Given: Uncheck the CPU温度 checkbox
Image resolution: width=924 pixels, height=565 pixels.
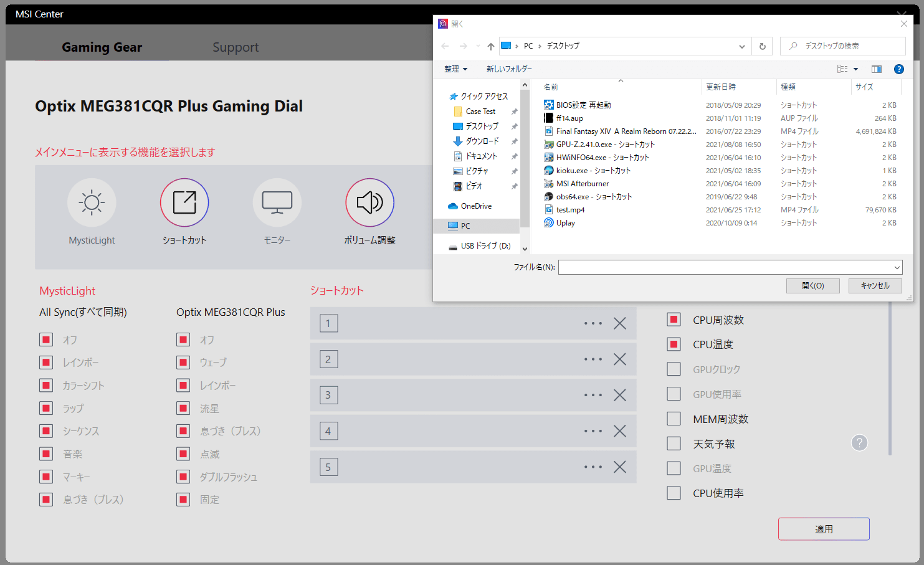Looking at the screenshot, I should click(x=674, y=344).
